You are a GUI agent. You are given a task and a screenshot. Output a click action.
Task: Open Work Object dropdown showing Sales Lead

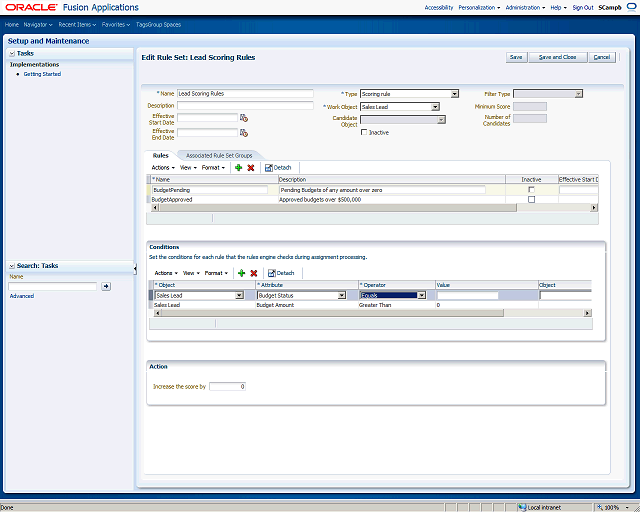point(435,107)
